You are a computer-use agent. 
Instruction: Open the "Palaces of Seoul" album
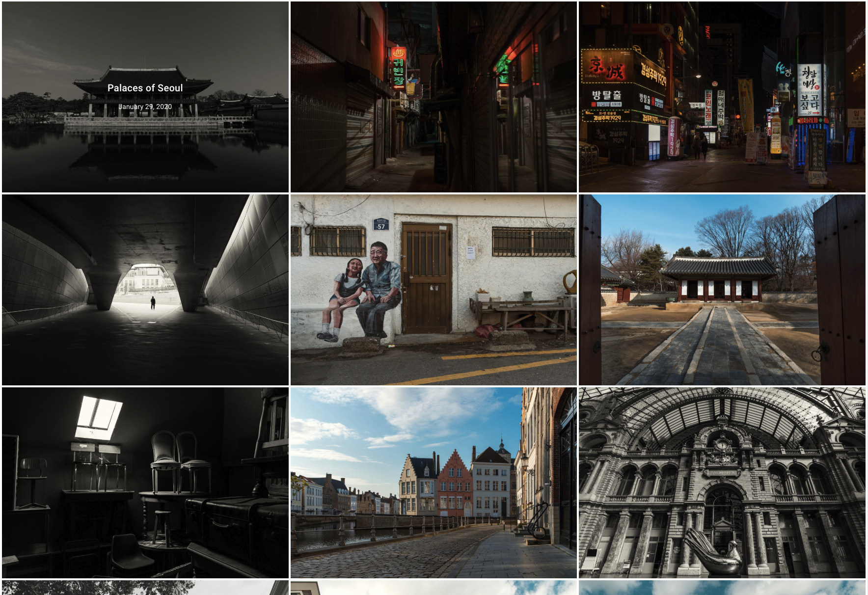145,88
